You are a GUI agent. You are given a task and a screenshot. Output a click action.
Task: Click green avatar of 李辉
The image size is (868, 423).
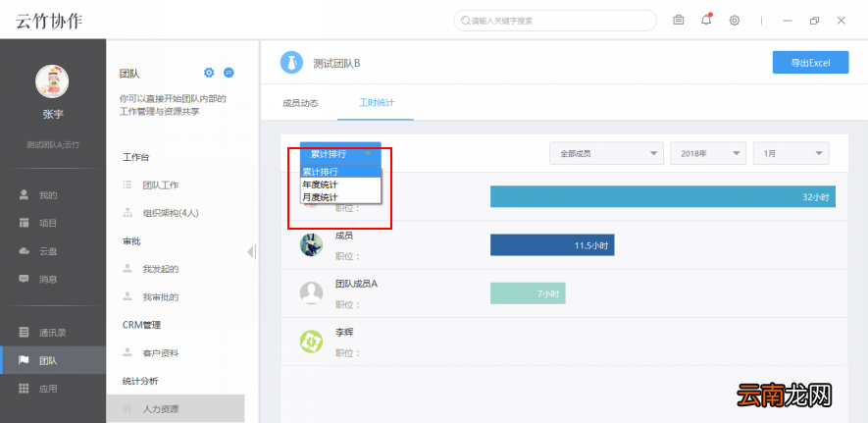[311, 342]
